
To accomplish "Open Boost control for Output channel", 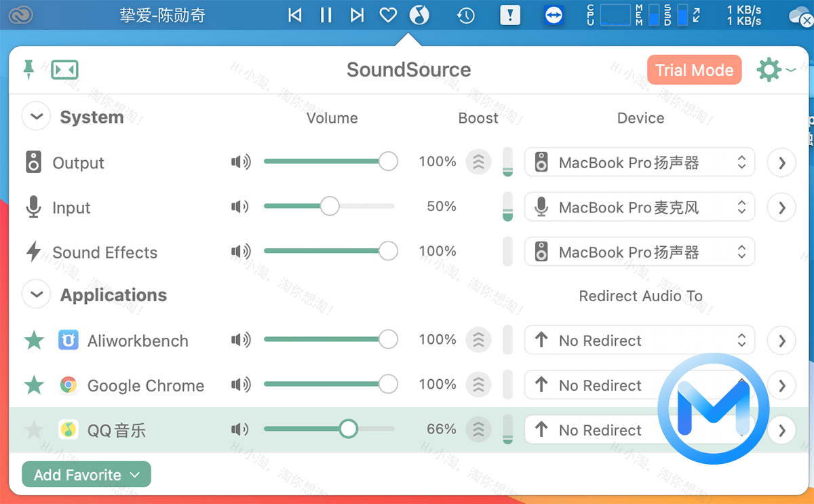I will 478,162.
